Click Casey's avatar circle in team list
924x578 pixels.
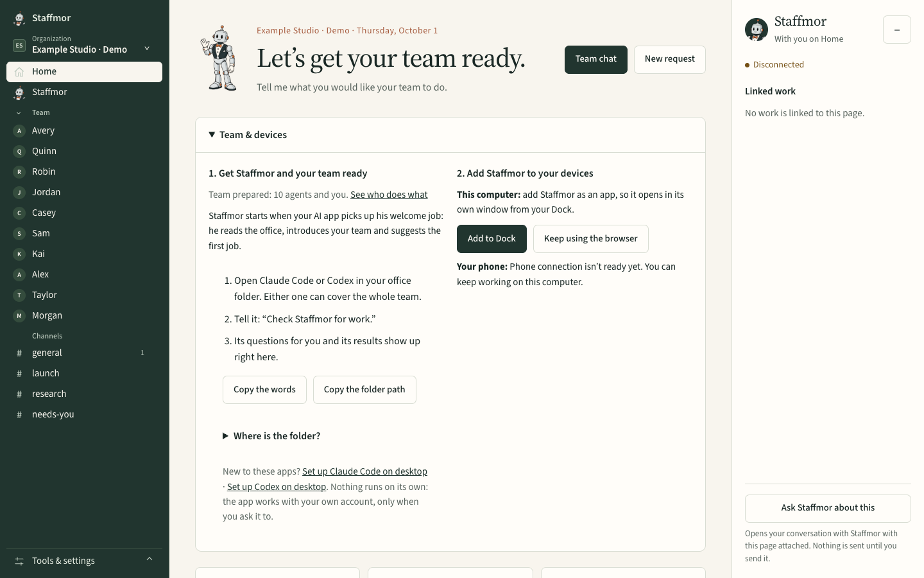pyautogui.click(x=19, y=213)
